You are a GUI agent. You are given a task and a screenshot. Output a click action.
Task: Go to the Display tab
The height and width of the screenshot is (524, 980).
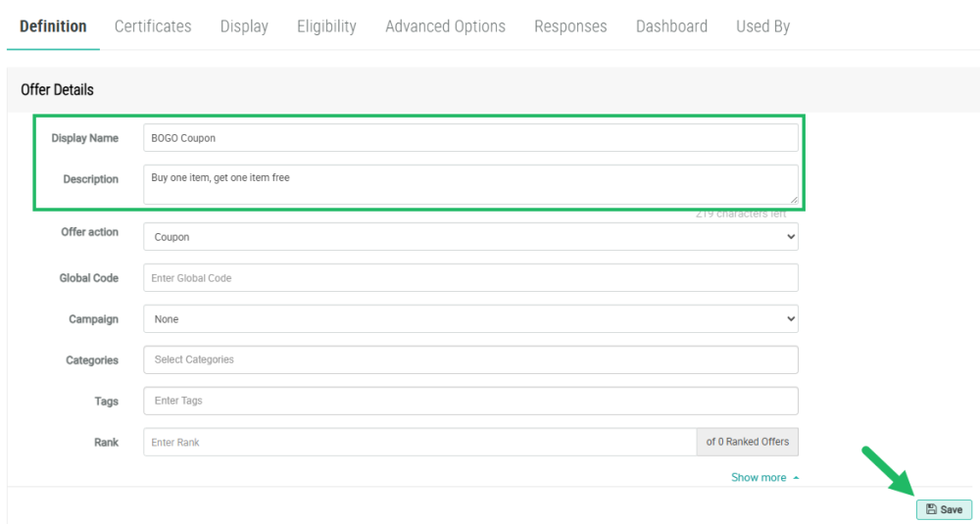pyautogui.click(x=244, y=26)
